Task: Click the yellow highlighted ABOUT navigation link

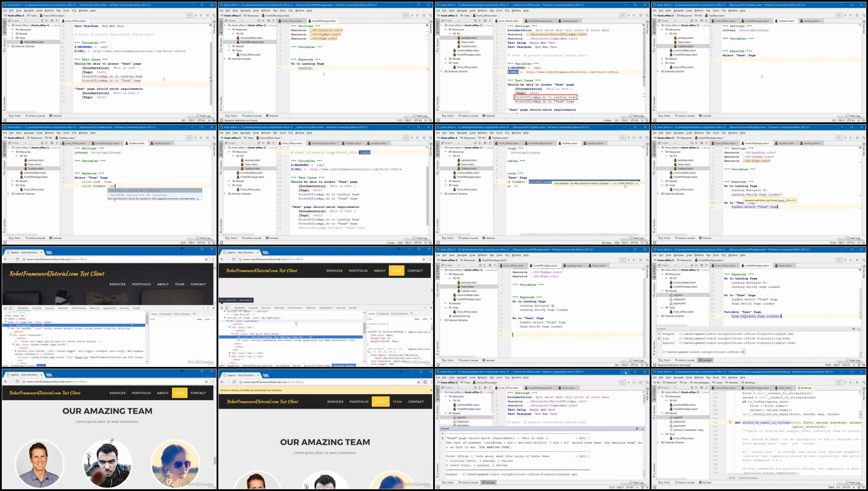Action: coord(380,402)
